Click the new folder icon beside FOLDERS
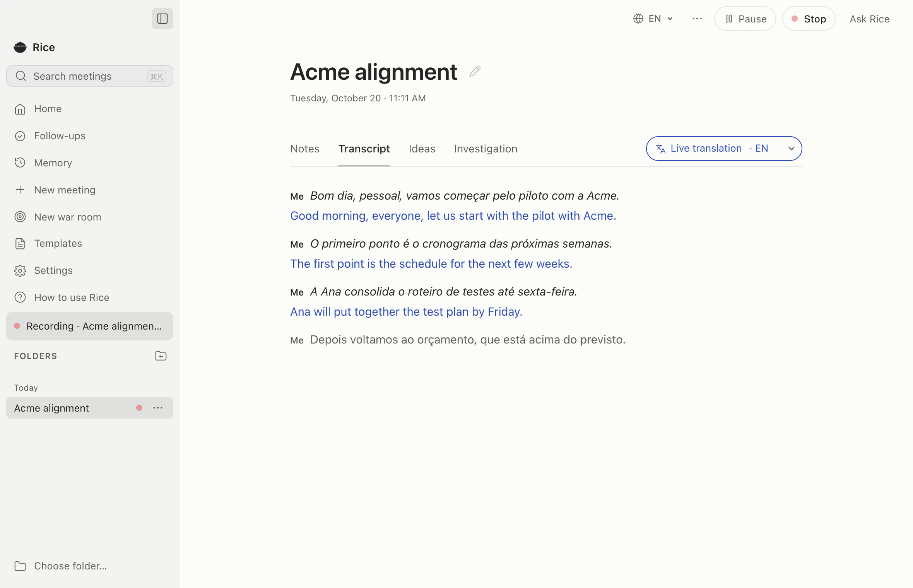Image resolution: width=913 pixels, height=588 pixels. tap(161, 356)
